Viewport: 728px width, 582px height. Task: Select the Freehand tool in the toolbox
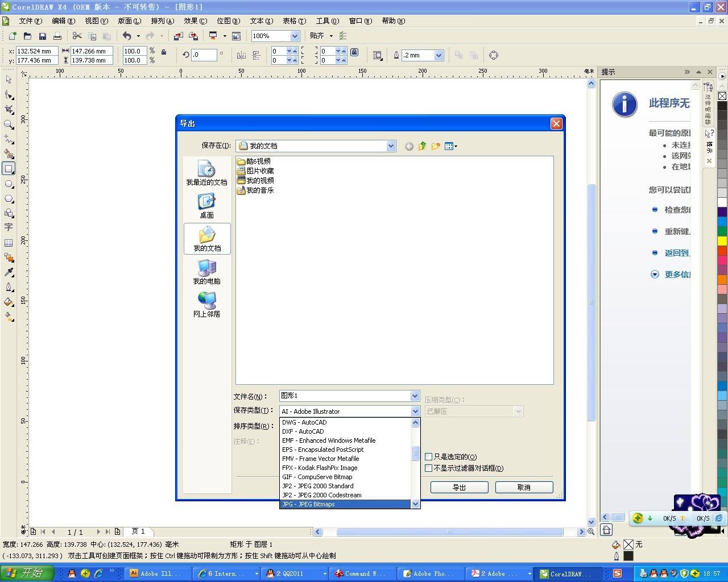[x=9, y=139]
